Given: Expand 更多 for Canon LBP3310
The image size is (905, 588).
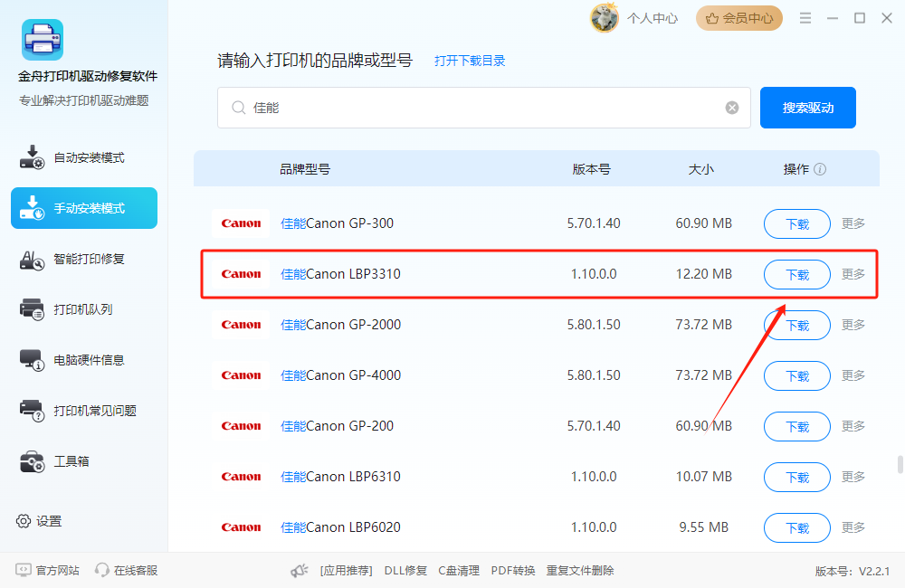Looking at the screenshot, I should (x=853, y=274).
